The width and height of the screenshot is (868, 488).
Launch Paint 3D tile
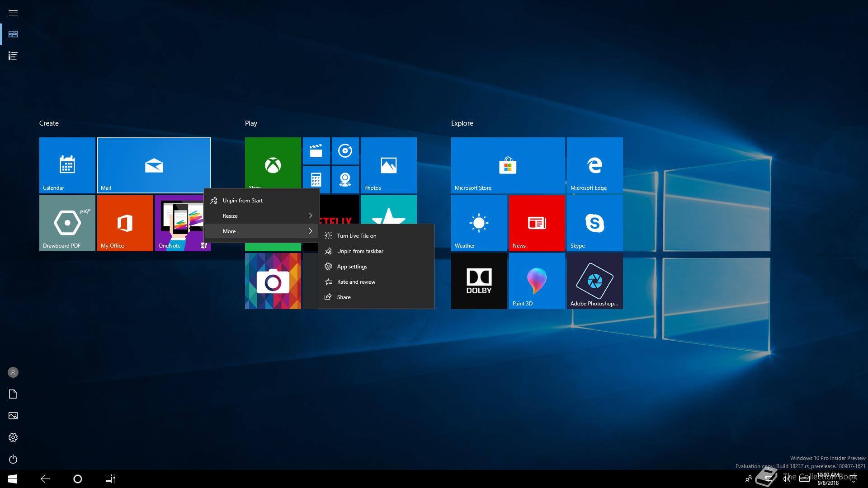[537, 281]
